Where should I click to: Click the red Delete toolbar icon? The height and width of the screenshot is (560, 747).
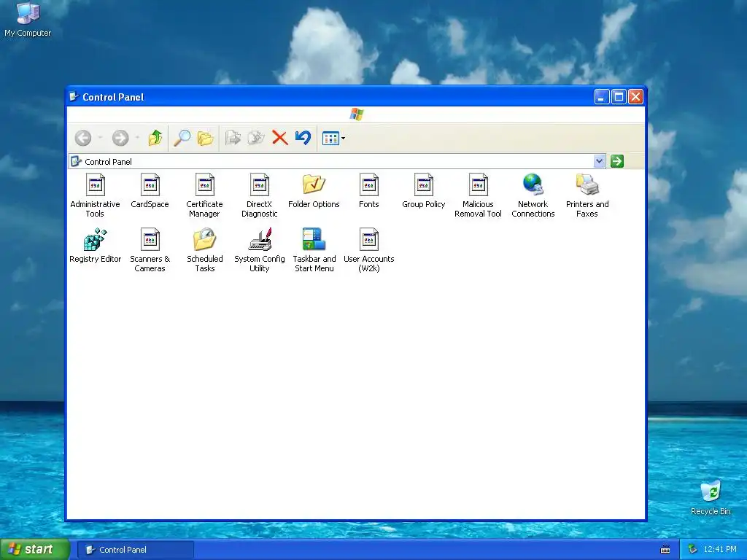click(279, 138)
